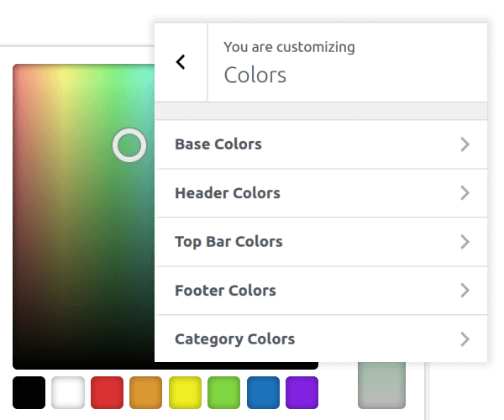Expand Footer Colors using its chevron arrow
This screenshot has width=504, height=420.
465,291
